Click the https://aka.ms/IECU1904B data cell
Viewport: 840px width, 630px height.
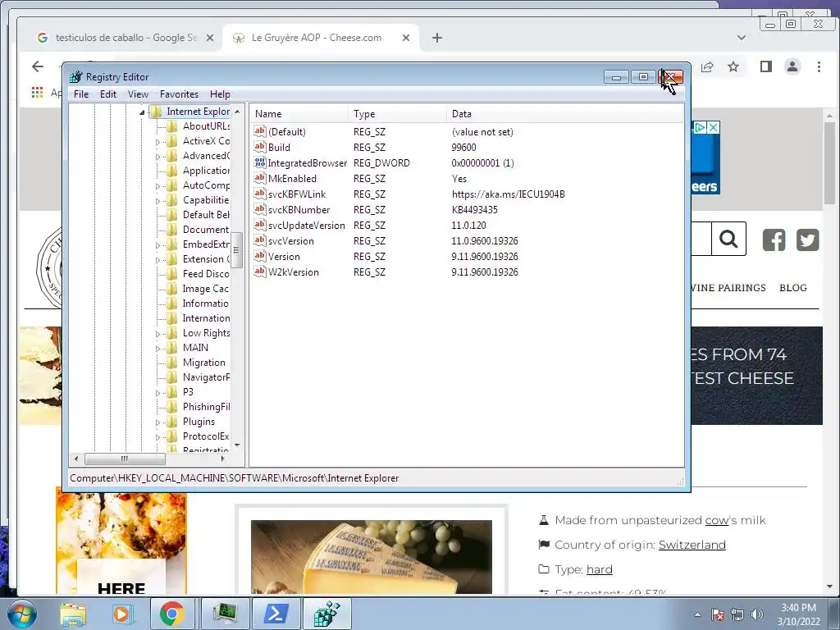(x=508, y=194)
